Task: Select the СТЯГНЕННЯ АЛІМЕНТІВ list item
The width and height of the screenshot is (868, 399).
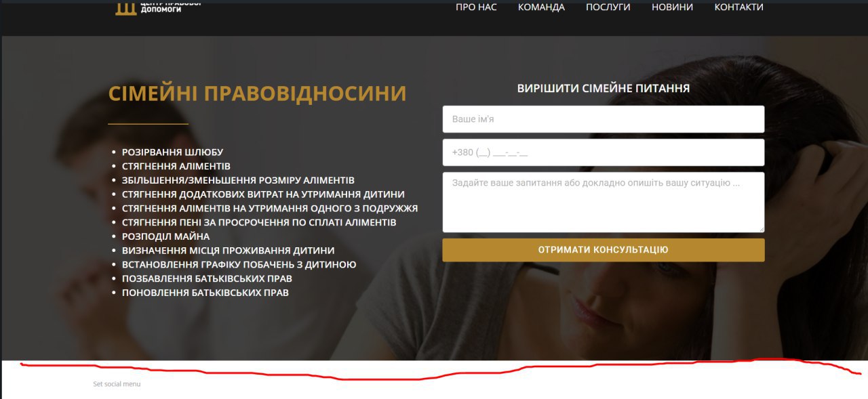Action: pos(176,166)
